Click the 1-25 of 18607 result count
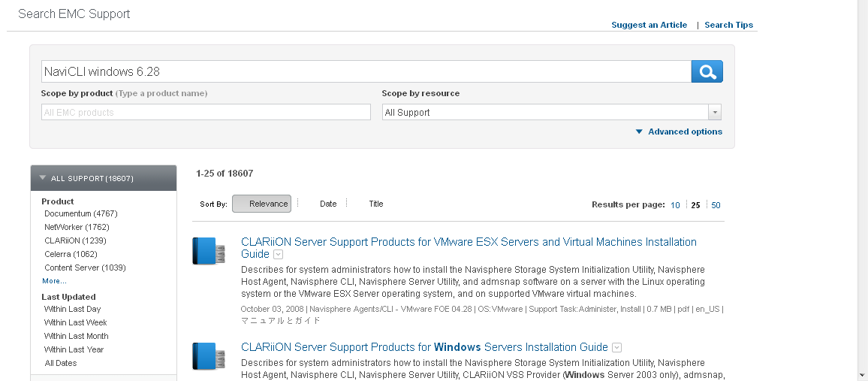Image resolution: width=868 pixels, height=381 pixels. tap(225, 174)
